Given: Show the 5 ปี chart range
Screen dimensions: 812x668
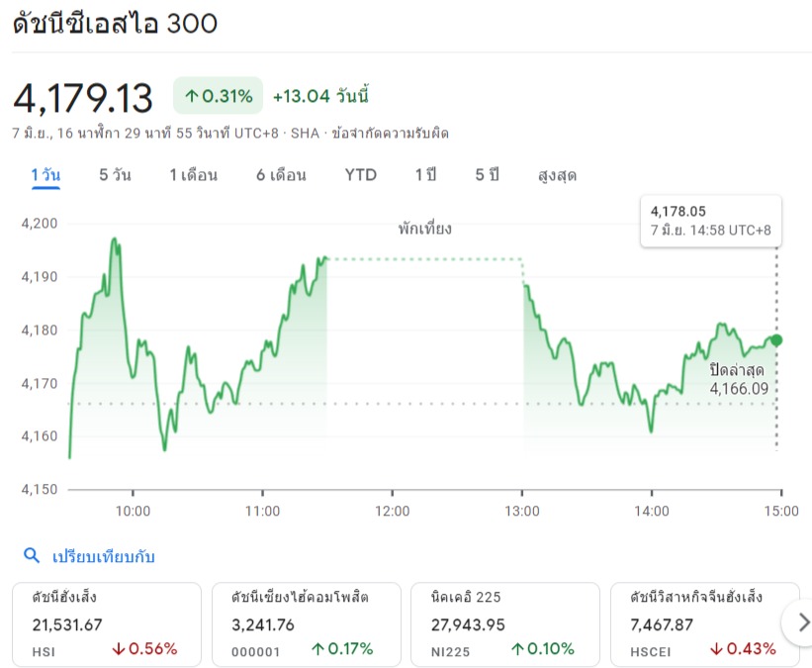Looking at the screenshot, I should (x=488, y=175).
